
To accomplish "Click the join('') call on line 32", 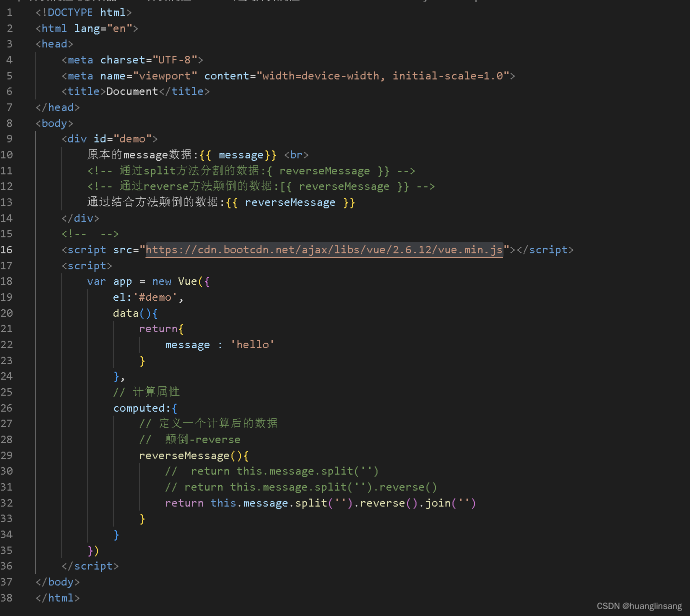I will (x=450, y=503).
